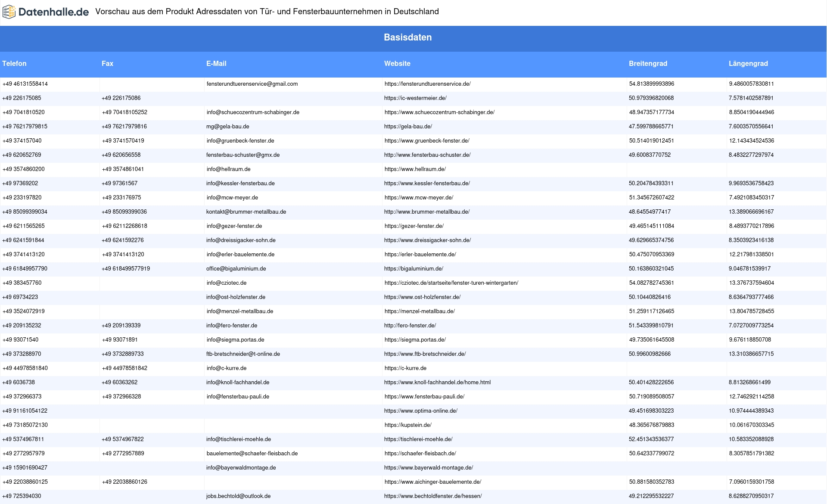Select email bauelemente@schaefer-fleisbach.de

(252, 454)
